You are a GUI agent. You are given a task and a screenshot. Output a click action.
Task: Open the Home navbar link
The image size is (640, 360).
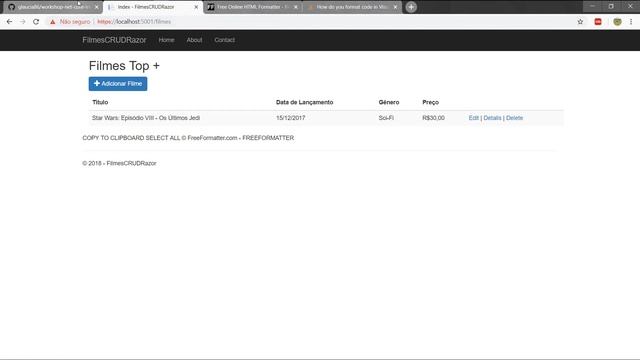click(167, 40)
